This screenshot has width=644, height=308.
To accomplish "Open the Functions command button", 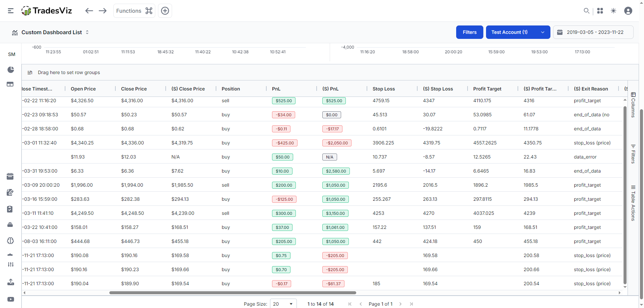I will click(134, 11).
